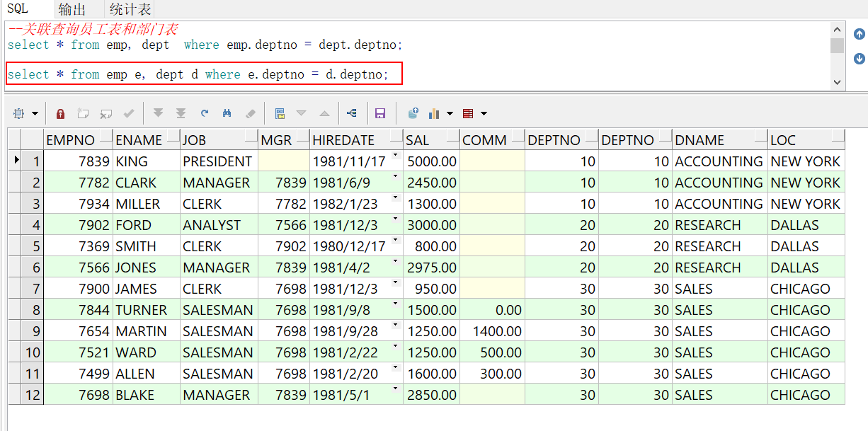Open date dropdown in BLAKE's HIREDATE cell
The image size is (868, 431).
395,389
